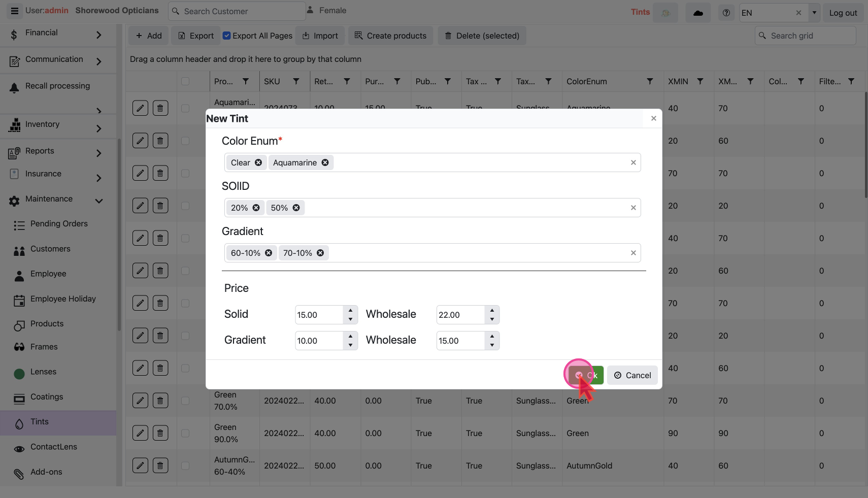
Task: Clear all values in the Gradient field
Action: tap(633, 253)
